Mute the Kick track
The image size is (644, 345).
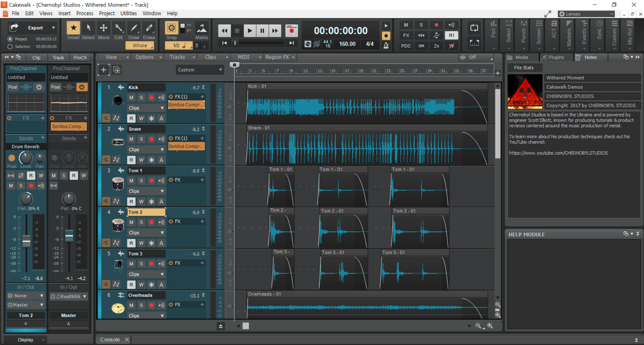tap(131, 97)
